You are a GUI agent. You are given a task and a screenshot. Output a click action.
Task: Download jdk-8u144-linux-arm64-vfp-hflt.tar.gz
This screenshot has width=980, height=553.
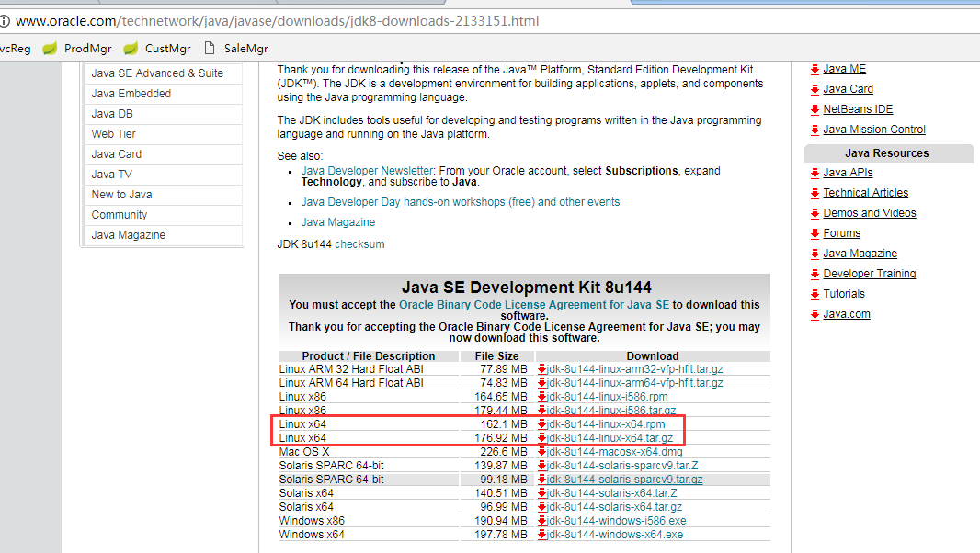tap(635, 383)
